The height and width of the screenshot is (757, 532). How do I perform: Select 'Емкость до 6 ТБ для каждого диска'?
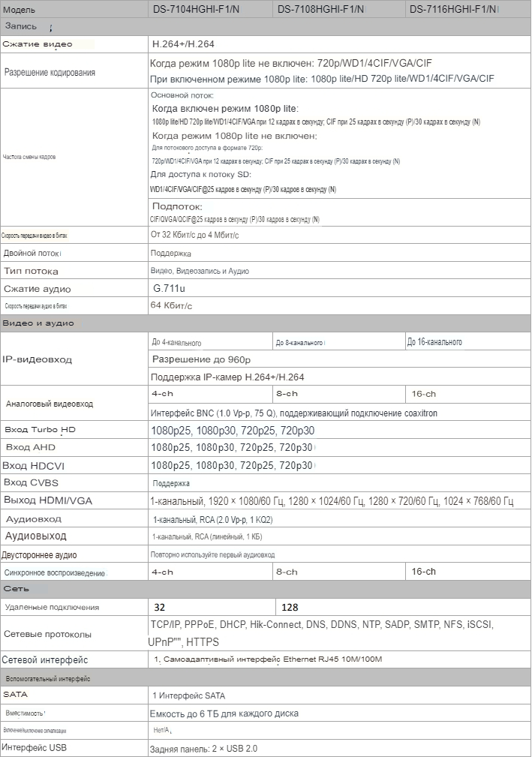pyautogui.click(x=224, y=713)
